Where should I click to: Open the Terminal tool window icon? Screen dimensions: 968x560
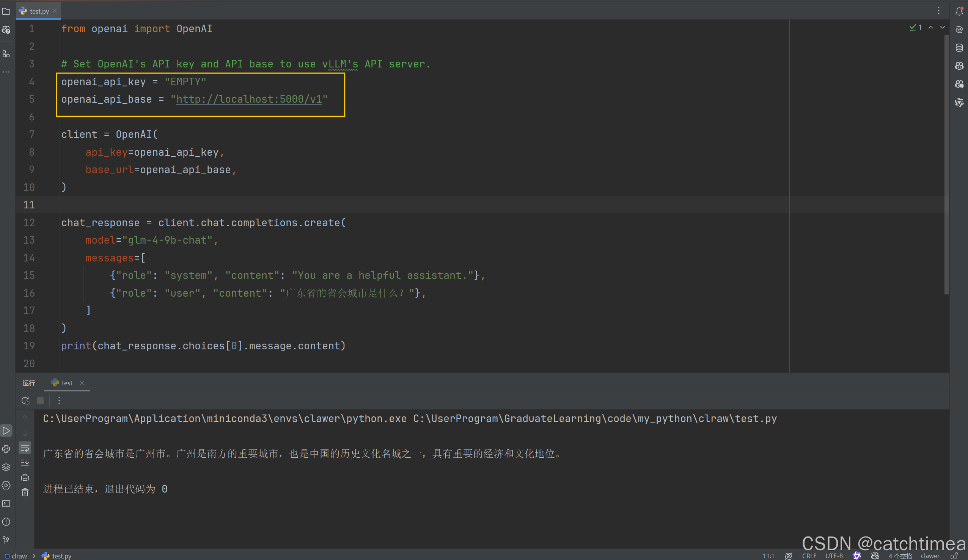pyautogui.click(x=6, y=504)
